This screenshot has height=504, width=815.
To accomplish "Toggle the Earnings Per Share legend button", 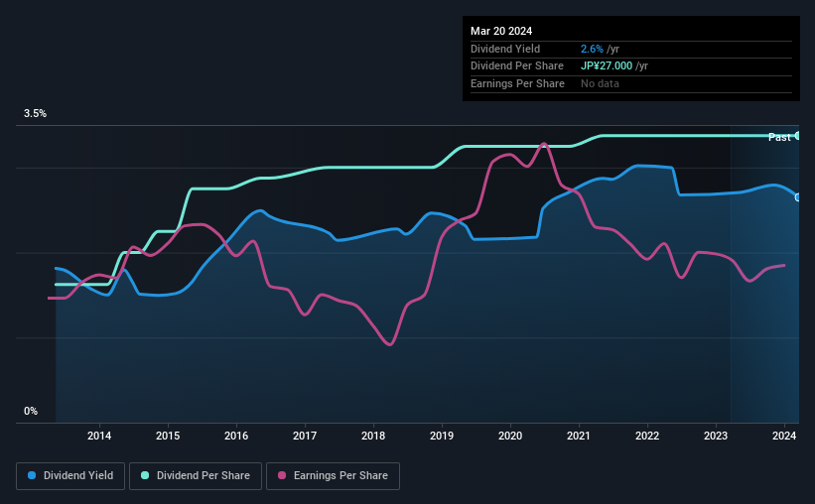I will coord(333,476).
